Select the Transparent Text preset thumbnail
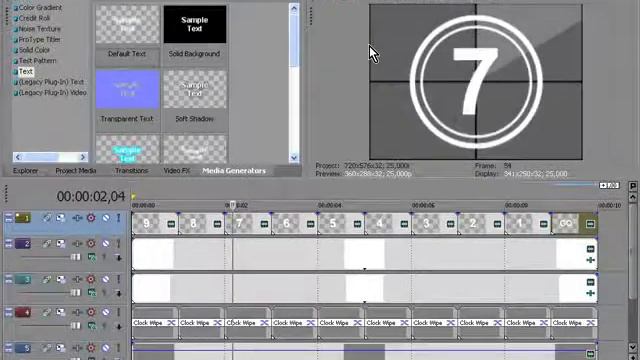The height and width of the screenshot is (360, 640). click(127, 89)
